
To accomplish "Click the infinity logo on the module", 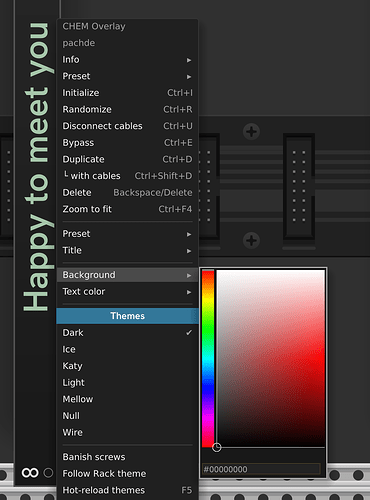I will [x=30, y=473].
